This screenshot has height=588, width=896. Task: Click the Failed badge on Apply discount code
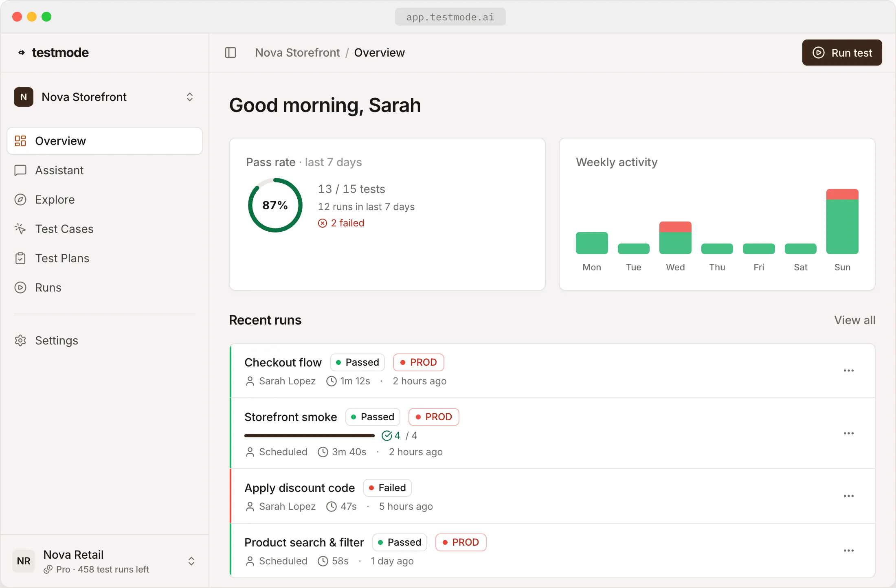click(x=387, y=488)
